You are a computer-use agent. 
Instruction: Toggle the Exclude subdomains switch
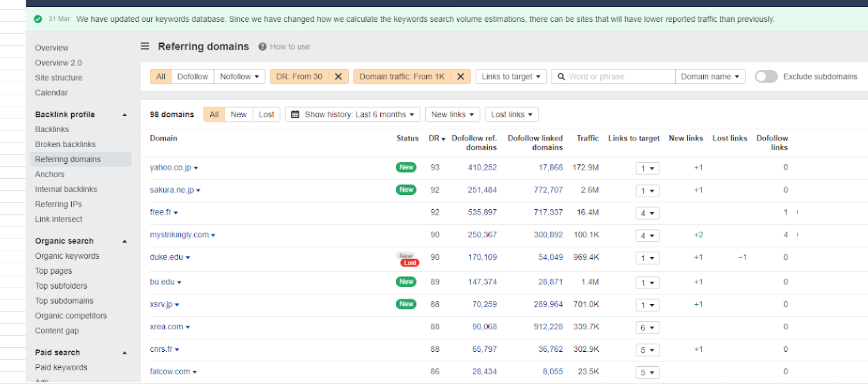[766, 76]
